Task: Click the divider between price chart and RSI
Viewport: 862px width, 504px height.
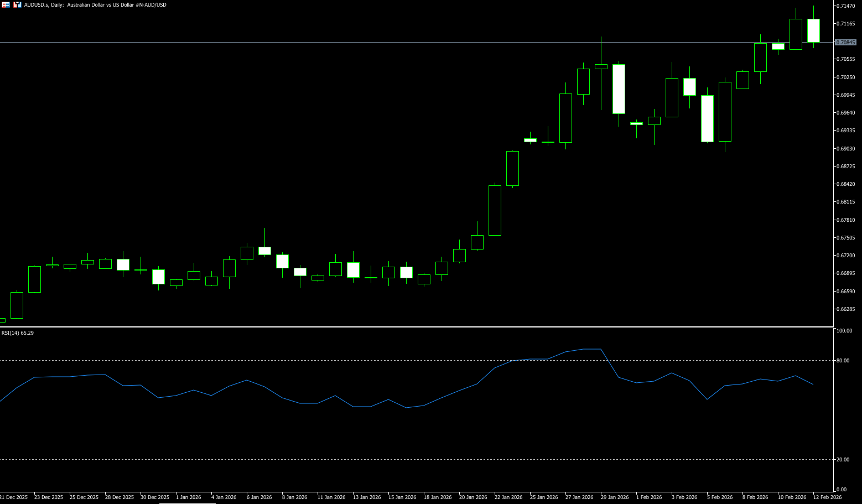Action: coord(415,328)
